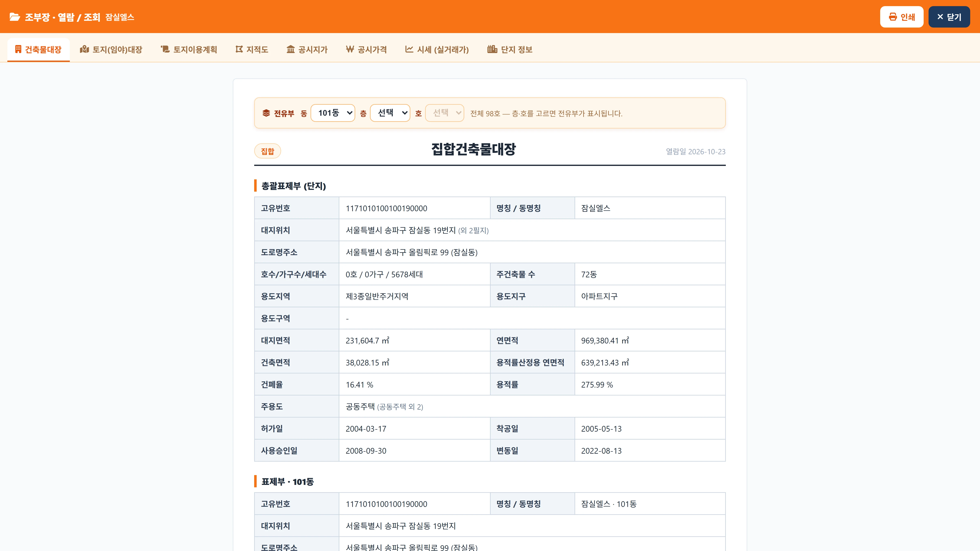Viewport: 980px width, 551px height.
Task: Open the 동 dropdown showing 101동
Action: pos(333,113)
